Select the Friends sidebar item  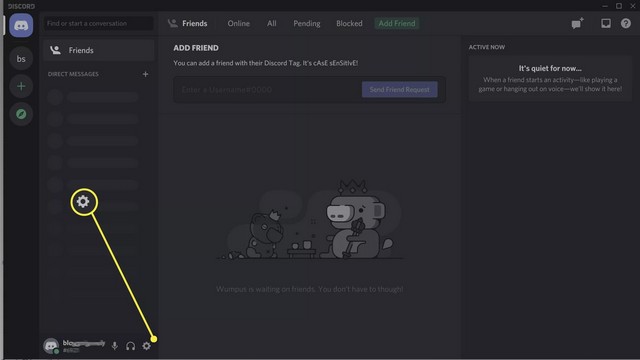(98, 50)
